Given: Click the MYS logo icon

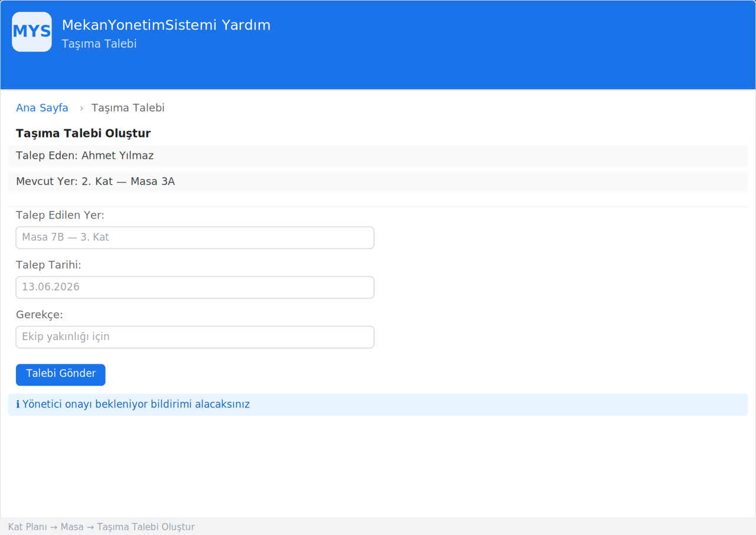Looking at the screenshot, I should click(32, 32).
